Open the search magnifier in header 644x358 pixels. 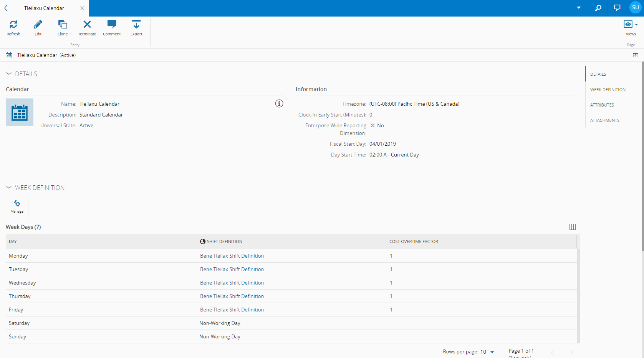click(x=598, y=8)
